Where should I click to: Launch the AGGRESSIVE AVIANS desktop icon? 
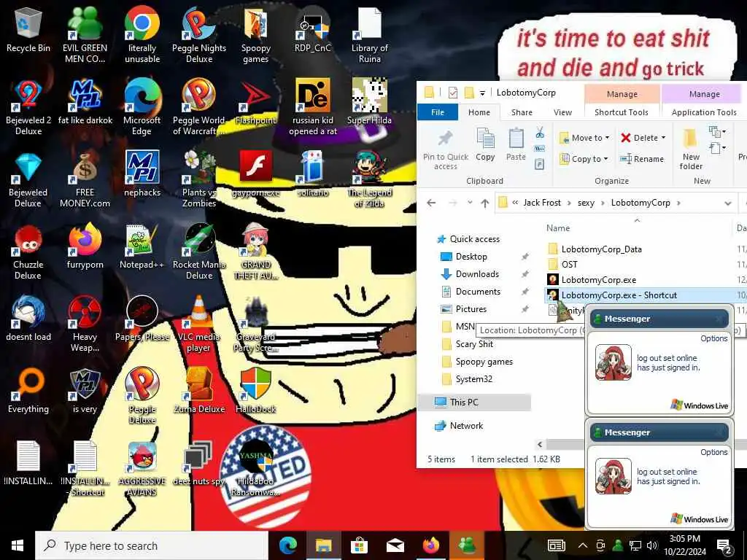point(142,470)
